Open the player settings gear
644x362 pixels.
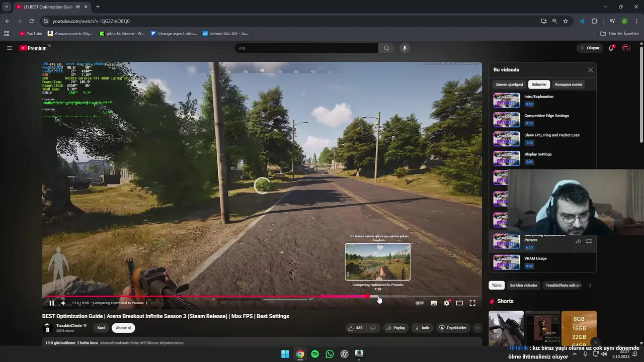click(446, 303)
